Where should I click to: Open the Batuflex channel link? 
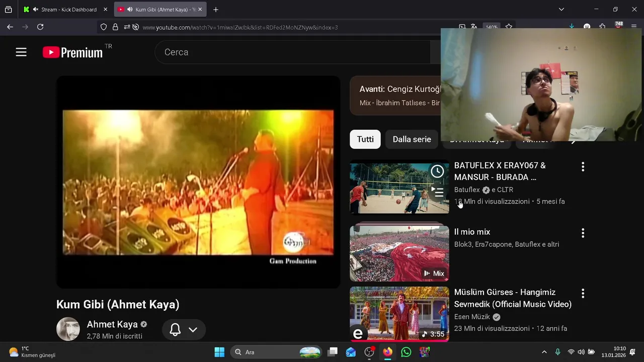(x=467, y=190)
